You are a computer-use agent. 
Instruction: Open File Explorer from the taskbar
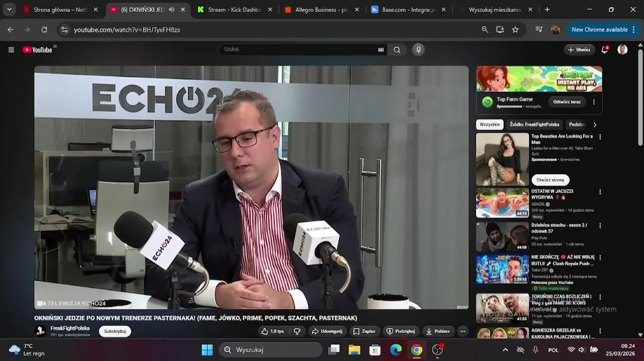coord(355,349)
